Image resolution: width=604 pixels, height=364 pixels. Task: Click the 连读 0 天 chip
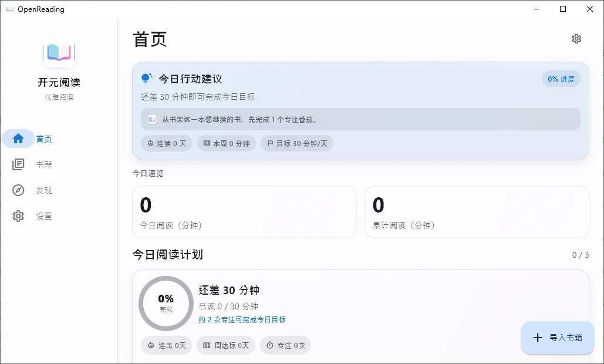tap(167, 144)
